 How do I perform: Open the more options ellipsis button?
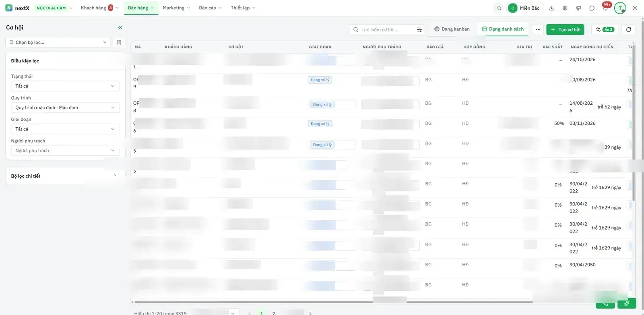538,29
